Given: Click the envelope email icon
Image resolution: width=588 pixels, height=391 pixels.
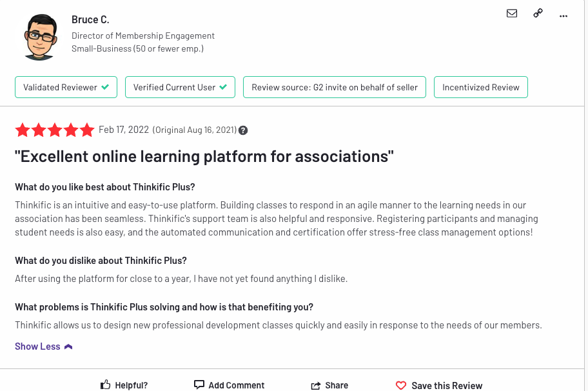Looking at the screenshot, I should 512,14.
